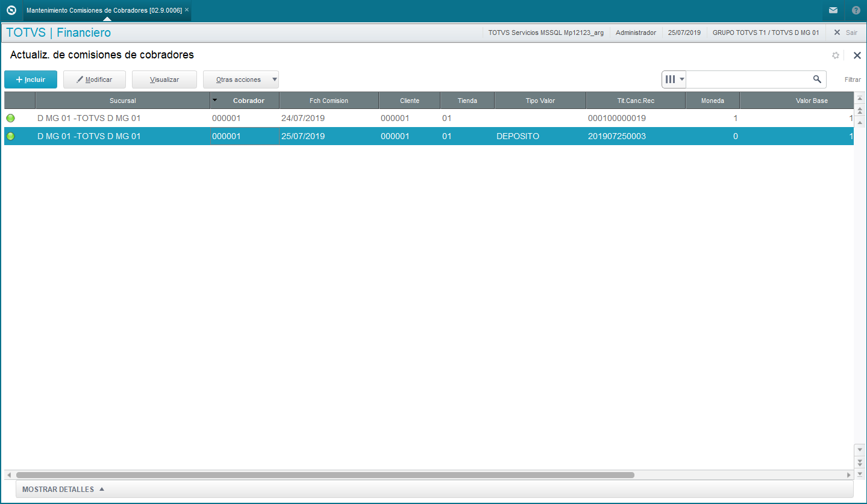Screen dimensions: 867x504
Task: Click the TOTVS | Financiero module title
Action: (58, 33)
